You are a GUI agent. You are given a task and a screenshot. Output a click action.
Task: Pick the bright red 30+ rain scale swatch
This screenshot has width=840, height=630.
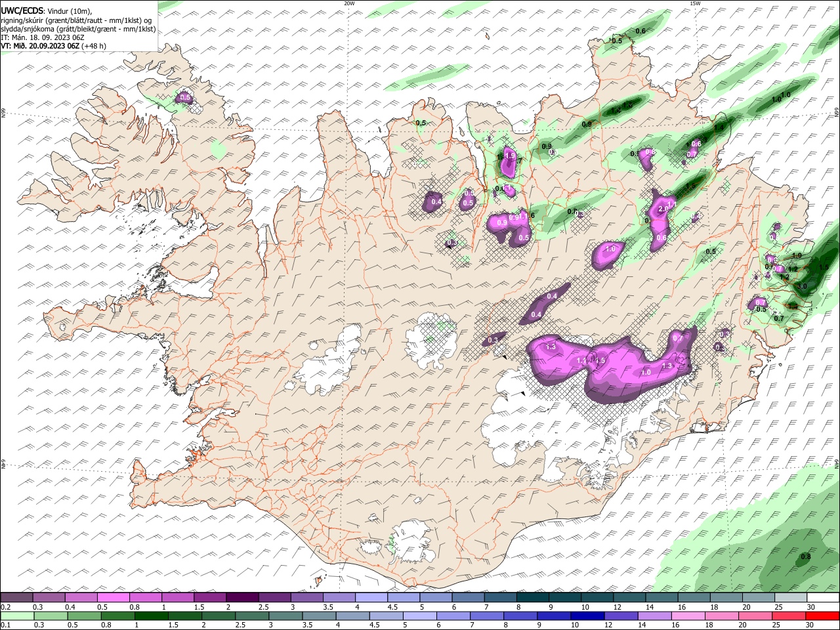click(822, 616)
